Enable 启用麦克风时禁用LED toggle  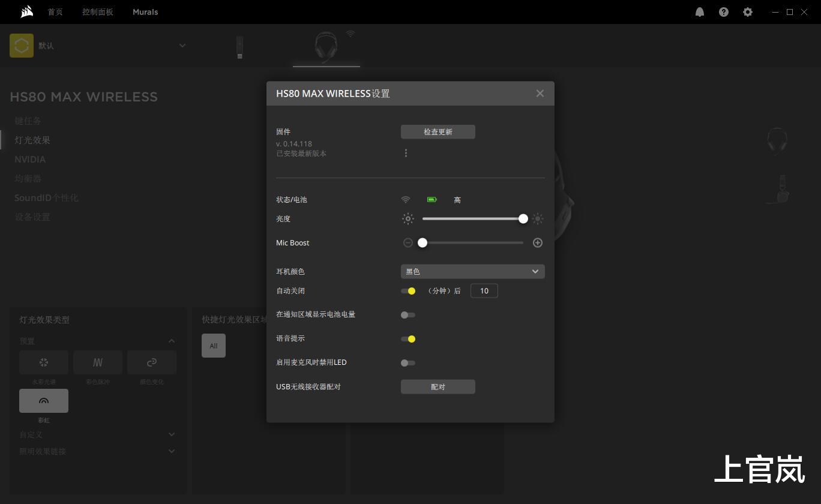pyautogui.click(x=408, y=363)
